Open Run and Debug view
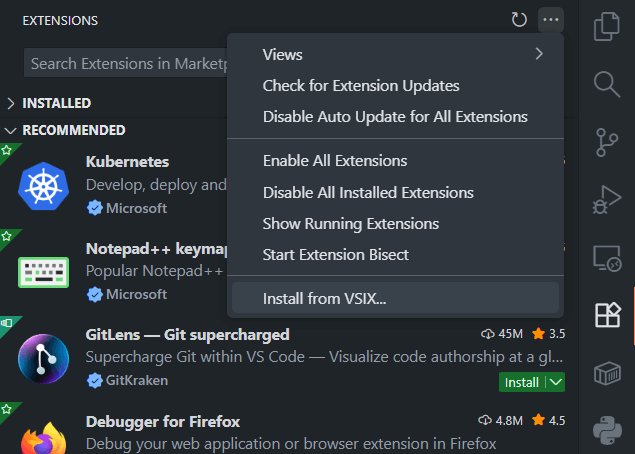The image size is (635, 454). [x=607, y=200]
